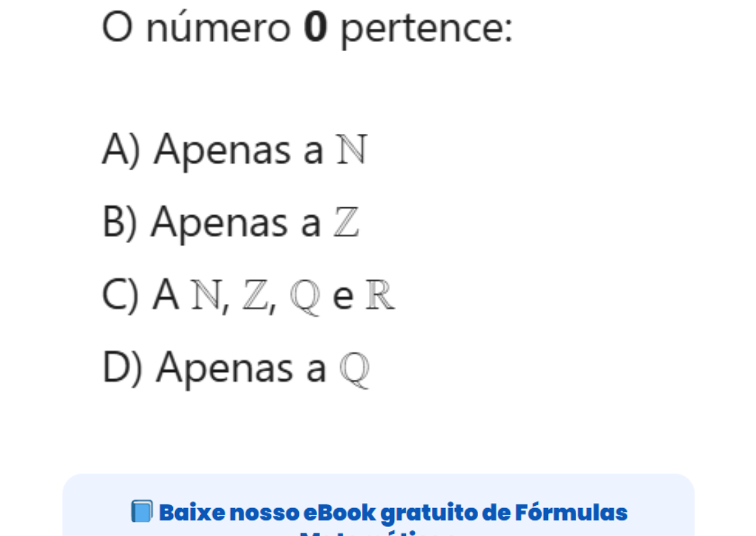Image resolution: width=756 pixels, height=536 pixels.
Task: Select answer text "Apenas a" in option B
Action: [237, 222]
